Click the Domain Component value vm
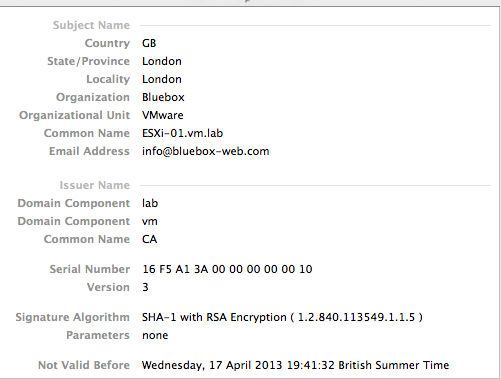Screen dimensions: 501x379 [x=150, y=221]
